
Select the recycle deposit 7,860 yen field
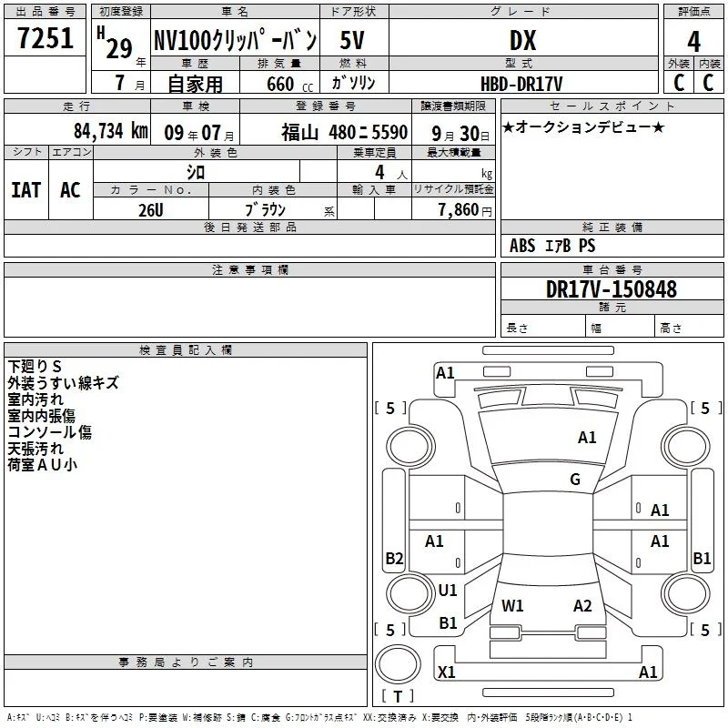tap(453, 209)
